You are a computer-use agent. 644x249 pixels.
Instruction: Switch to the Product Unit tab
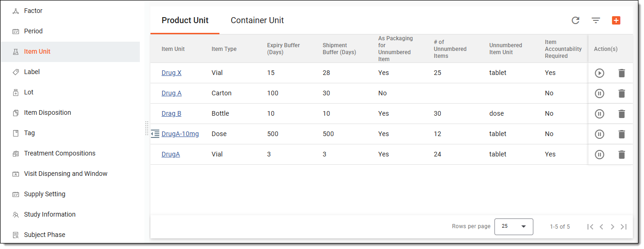(x=185, y=20)
